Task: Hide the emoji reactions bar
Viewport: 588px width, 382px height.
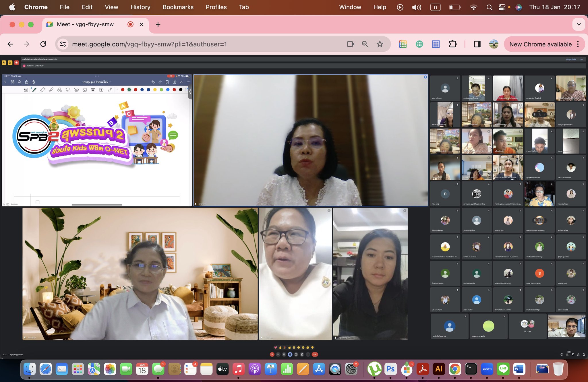Action: (290, 354)
